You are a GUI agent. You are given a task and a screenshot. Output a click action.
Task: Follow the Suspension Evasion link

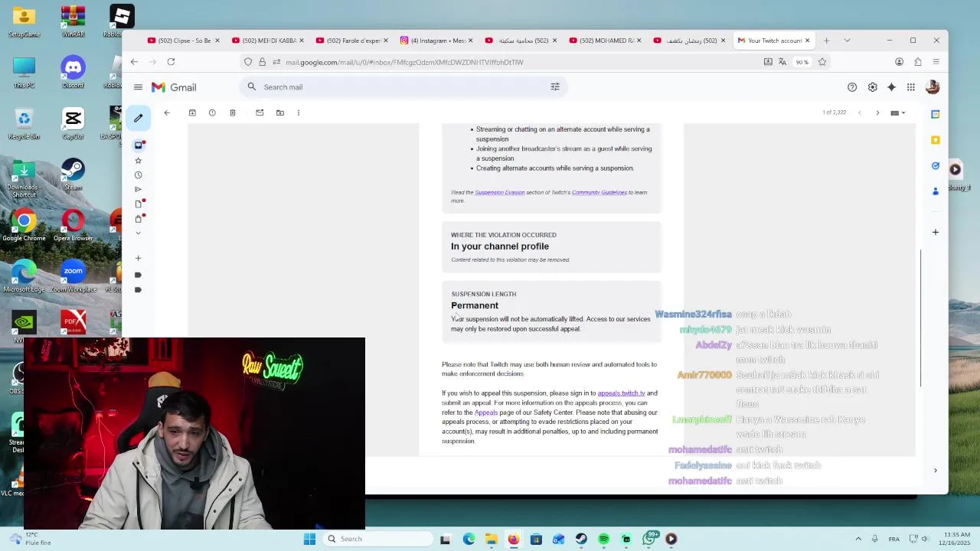coord(500,192)
